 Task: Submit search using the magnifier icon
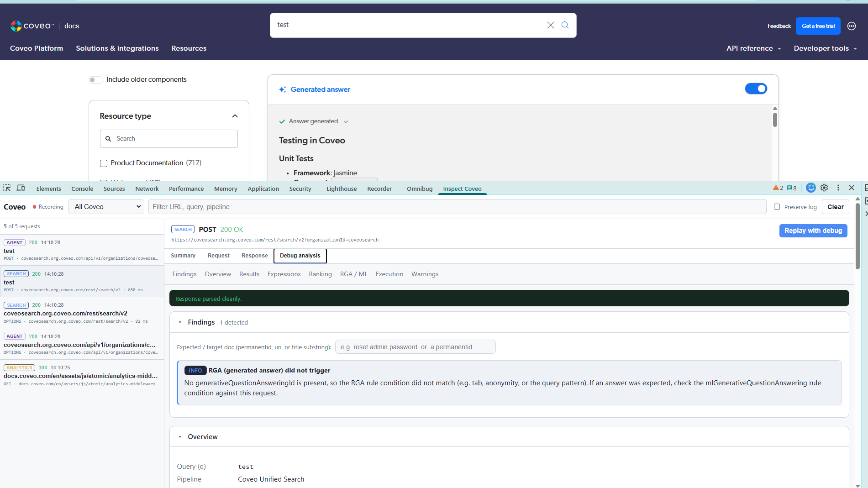565,25
